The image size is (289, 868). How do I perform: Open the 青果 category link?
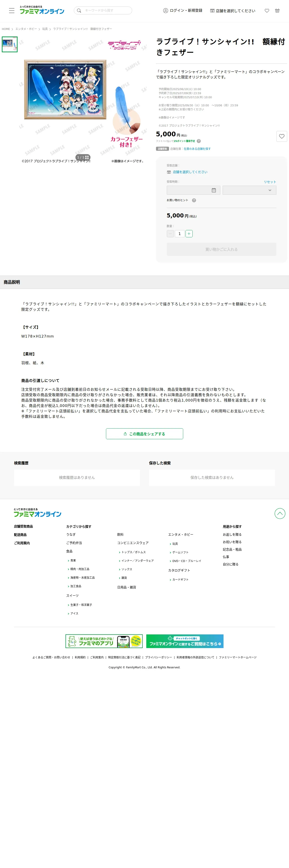73,561
